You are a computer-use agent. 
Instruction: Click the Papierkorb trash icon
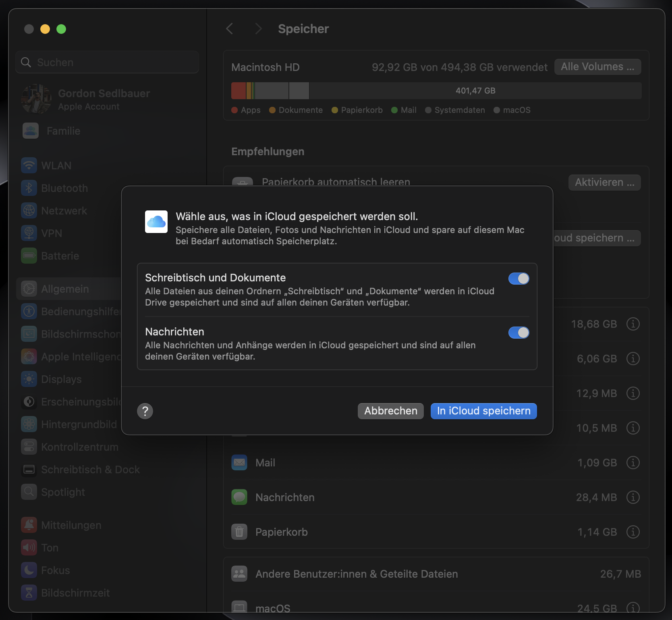(239, 532)
